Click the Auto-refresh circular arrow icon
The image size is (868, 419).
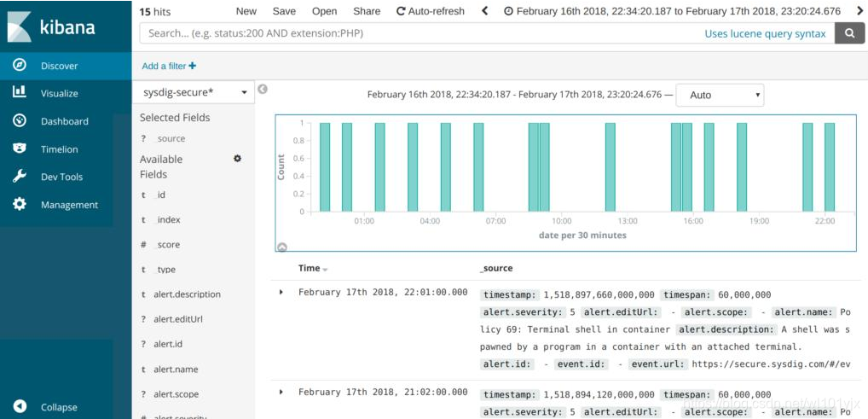click(x=401, y=11)
